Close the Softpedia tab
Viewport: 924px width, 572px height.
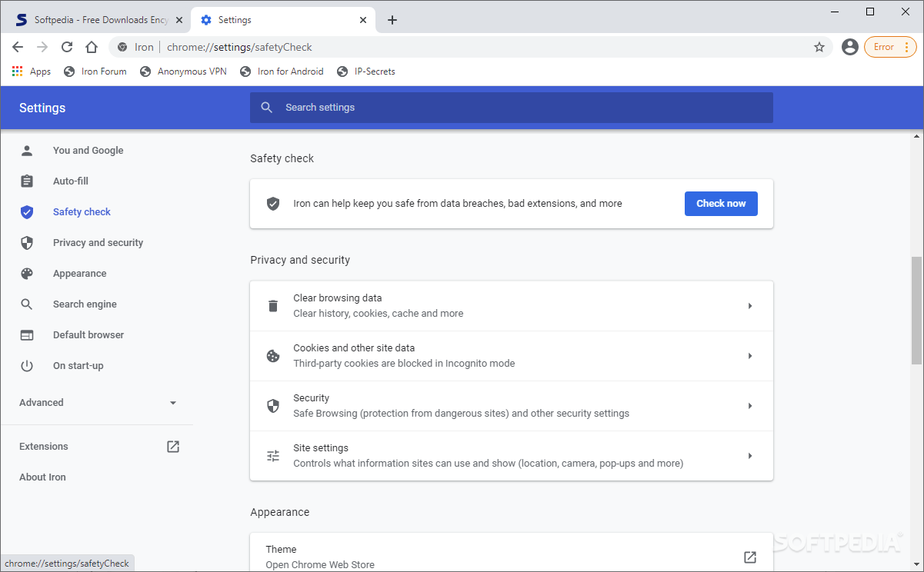[179, 20]
